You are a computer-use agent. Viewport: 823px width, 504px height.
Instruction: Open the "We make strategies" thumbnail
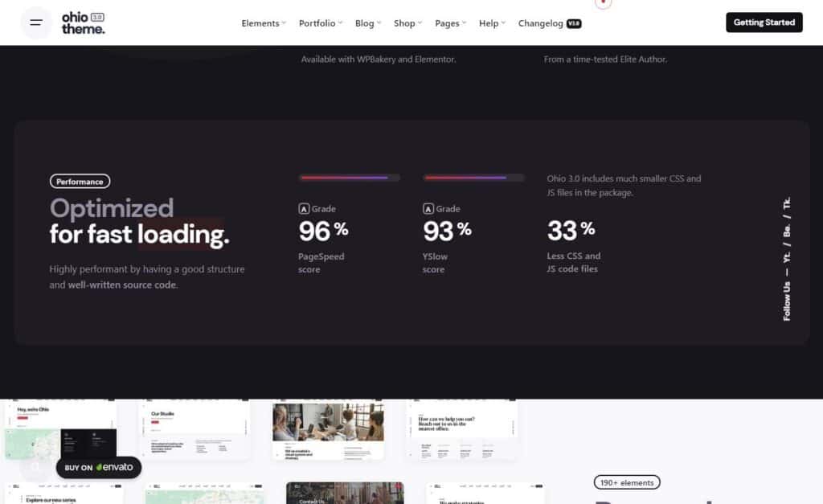coord(485,494)
